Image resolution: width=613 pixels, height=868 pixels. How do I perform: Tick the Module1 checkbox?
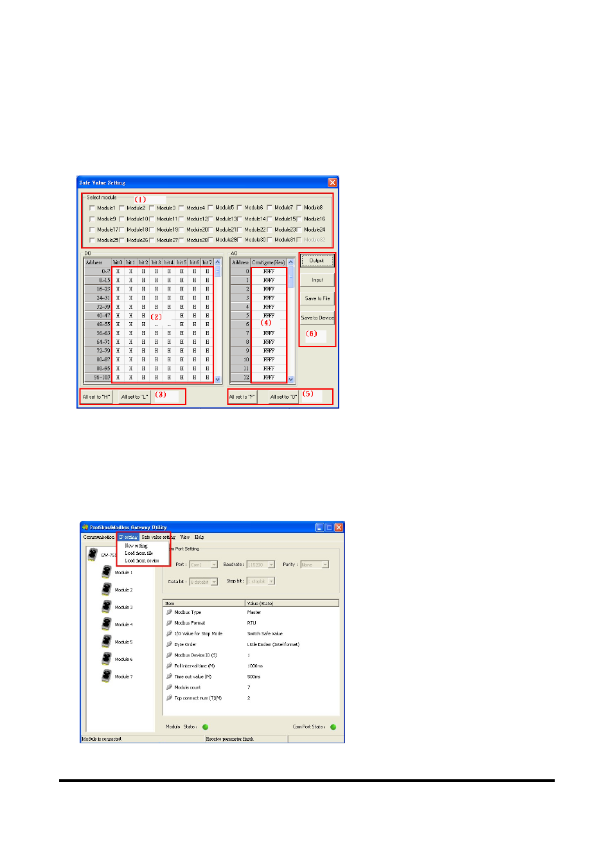click(x=92, y=208)
